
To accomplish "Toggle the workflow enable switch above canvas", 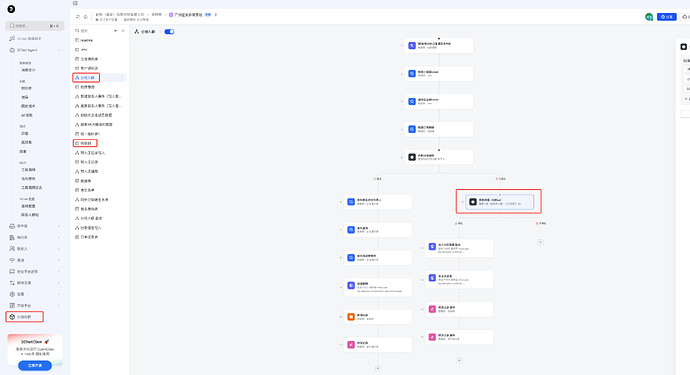I will point(169,32).
